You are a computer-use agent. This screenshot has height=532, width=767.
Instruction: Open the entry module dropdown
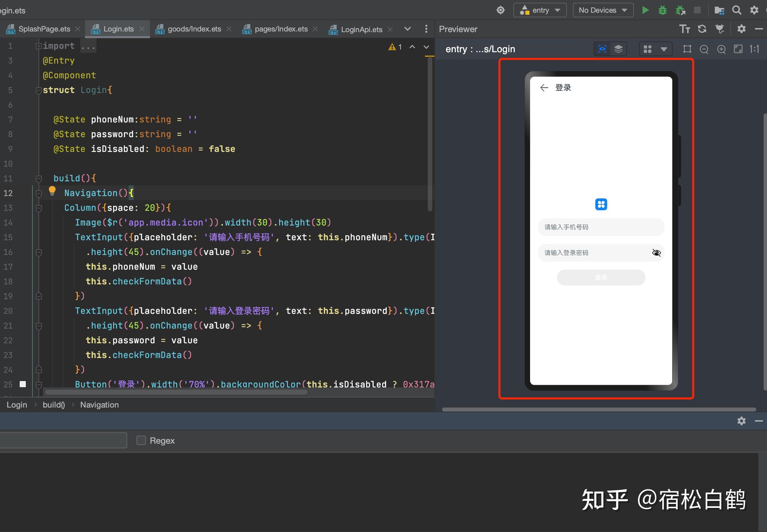click(540, 10)
